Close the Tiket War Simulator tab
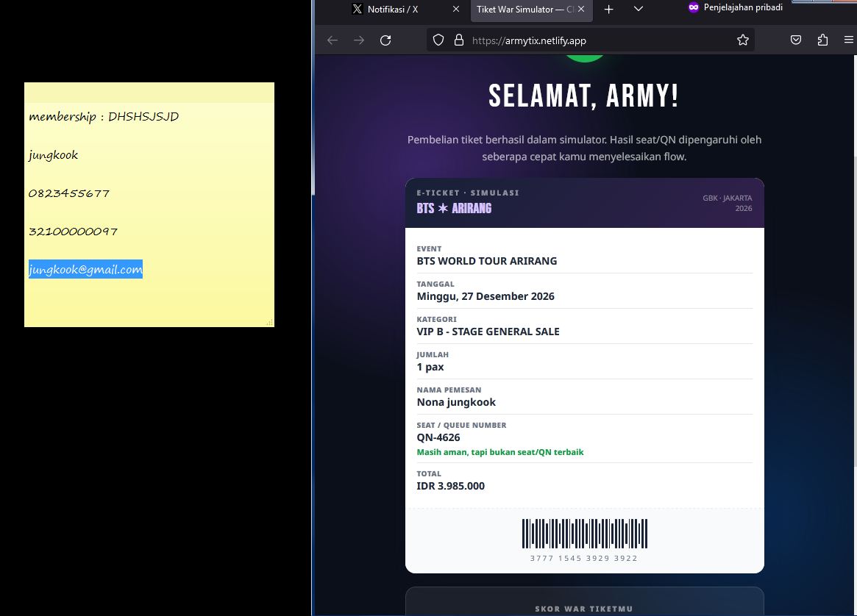The image size is (857, 616). (581, 10)
